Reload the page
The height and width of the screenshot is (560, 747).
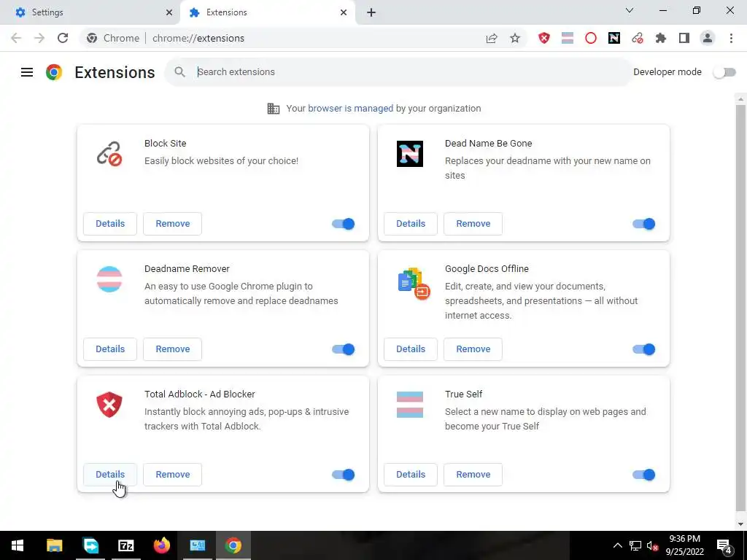tap(63, 38)
